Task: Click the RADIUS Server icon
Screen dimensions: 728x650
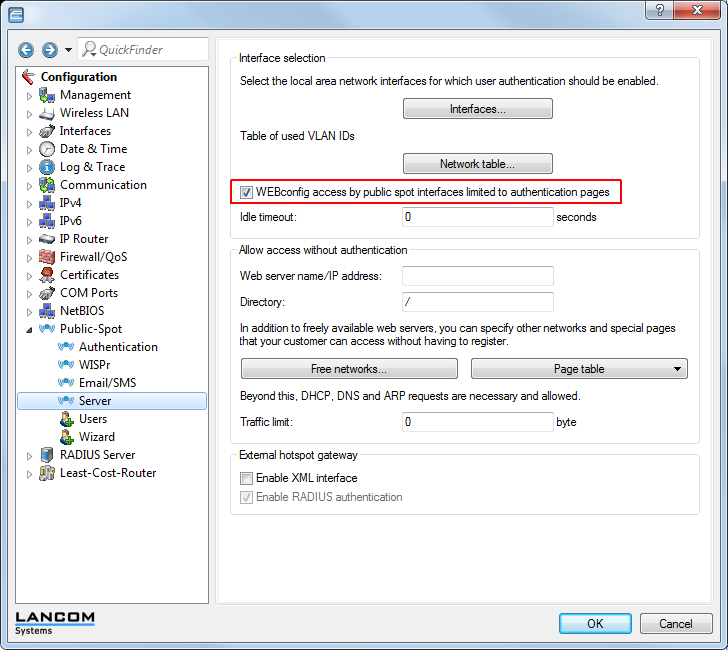Action: tap(46, 455)
